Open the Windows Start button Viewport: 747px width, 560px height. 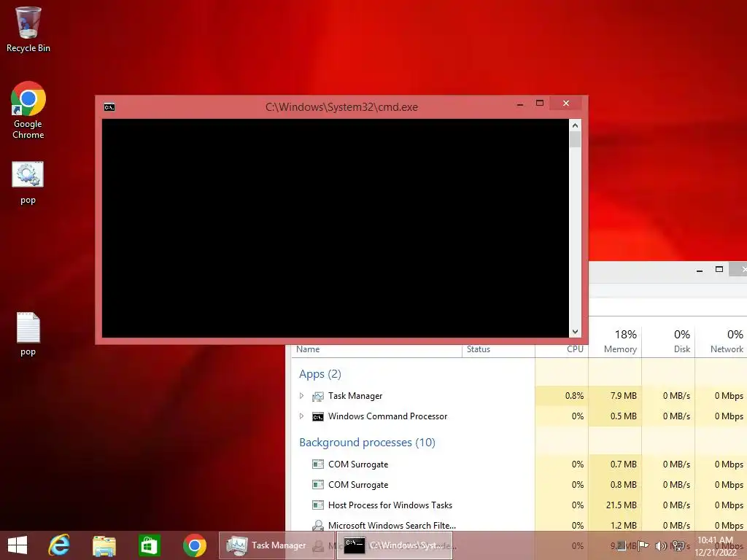(x=18, y=545)
